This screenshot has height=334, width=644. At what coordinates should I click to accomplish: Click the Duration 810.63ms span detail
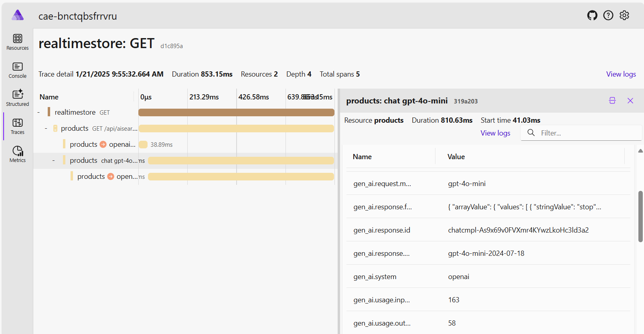[x=442, y=120]
